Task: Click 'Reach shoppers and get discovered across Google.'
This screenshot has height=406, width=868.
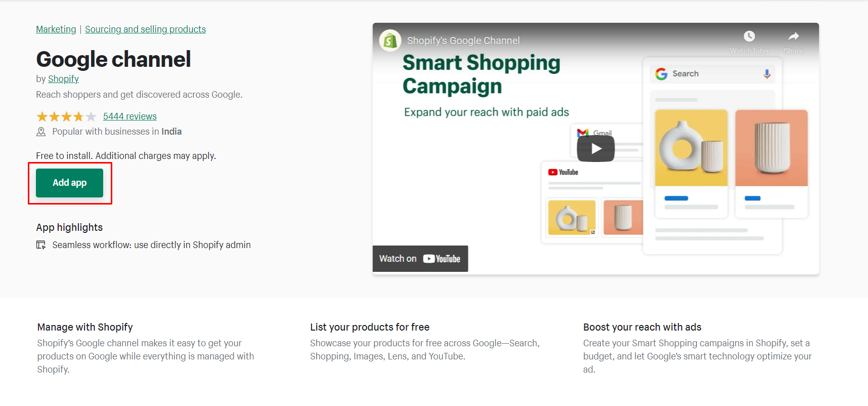Action: (x=139, y=95)
